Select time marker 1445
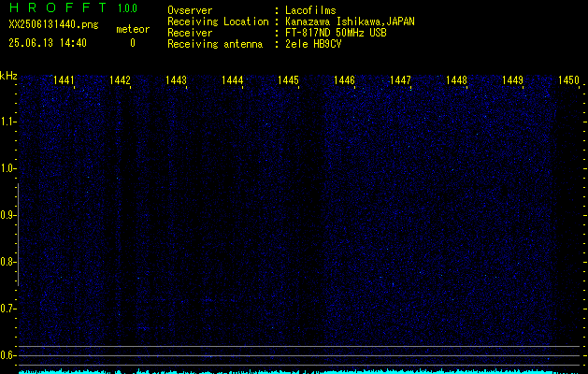 tap(288, 79)
